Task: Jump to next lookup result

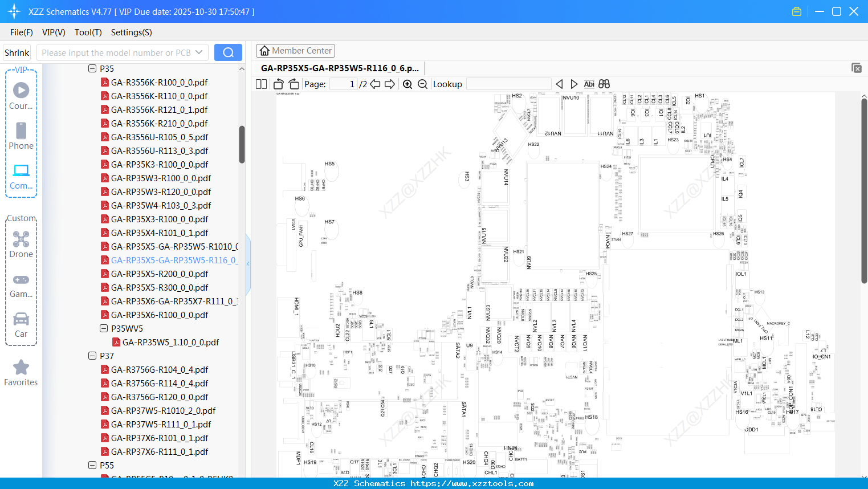Action: [574, 84]
